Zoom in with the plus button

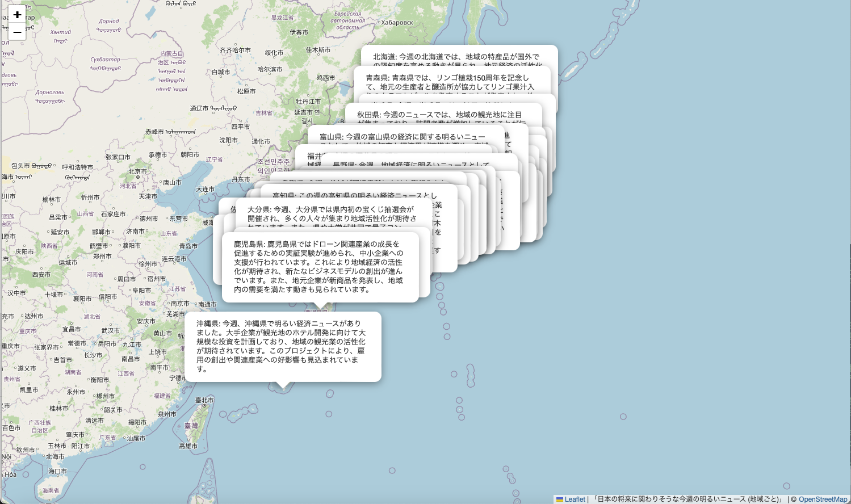coord(17,15)
